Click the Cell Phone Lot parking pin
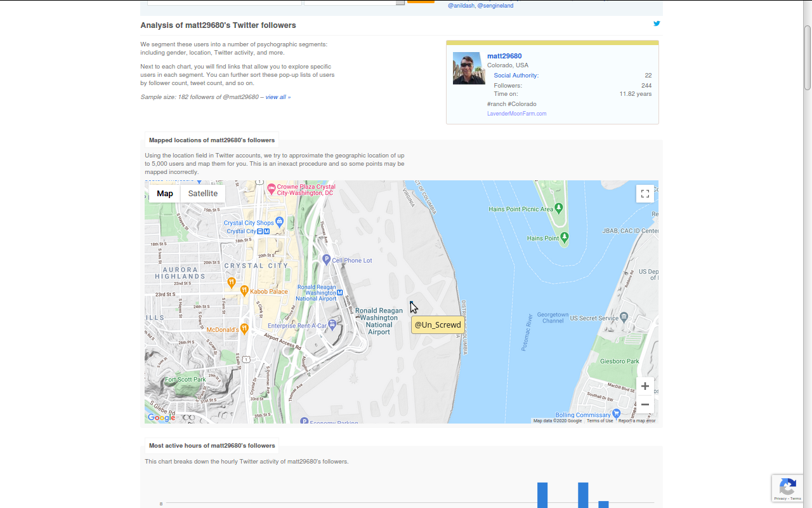Viewport: 812px width, 508px height. pyautogui.click(x=326, y=259)
